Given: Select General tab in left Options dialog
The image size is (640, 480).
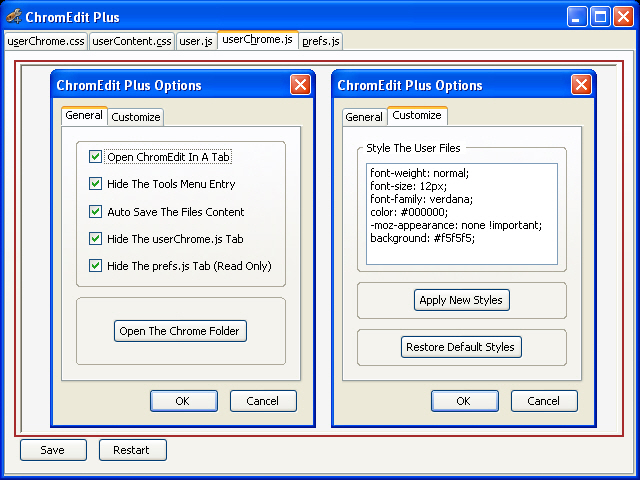Looking at the screenshot, I should 84,116.
